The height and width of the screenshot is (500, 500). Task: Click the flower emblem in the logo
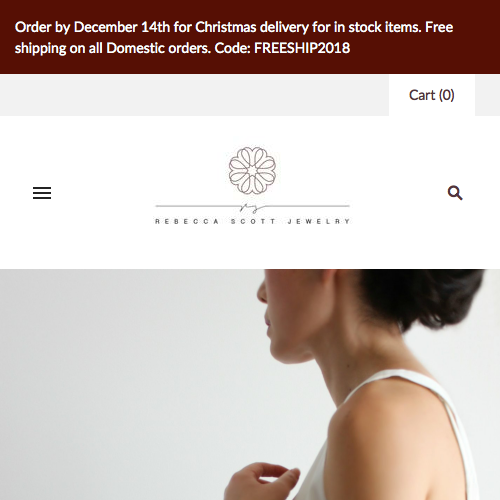252,171
